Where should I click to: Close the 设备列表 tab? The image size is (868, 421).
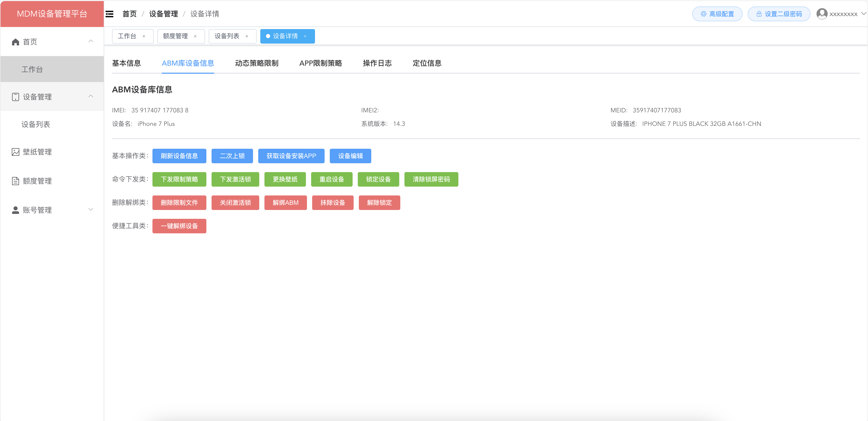point(247,36)
